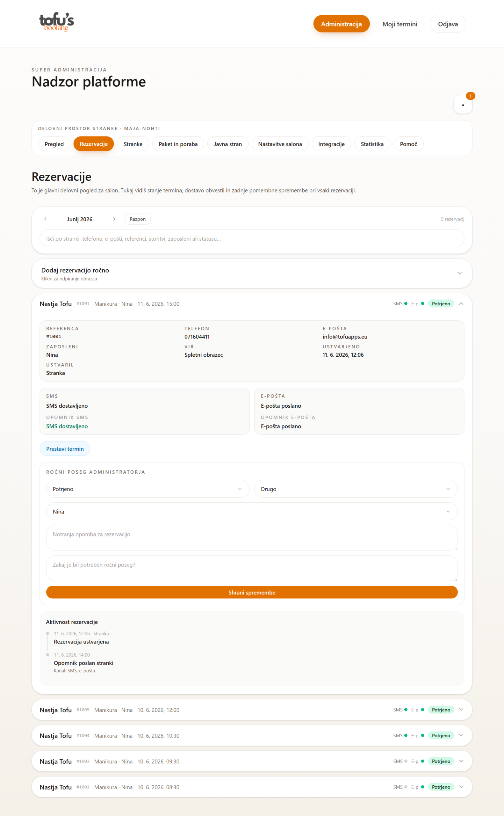Image resolution: width=504 pixels, height=816 pixels.
Task: Expand reservation #1005 chevron
Action: pyautogui.click(x=461, y=709)
